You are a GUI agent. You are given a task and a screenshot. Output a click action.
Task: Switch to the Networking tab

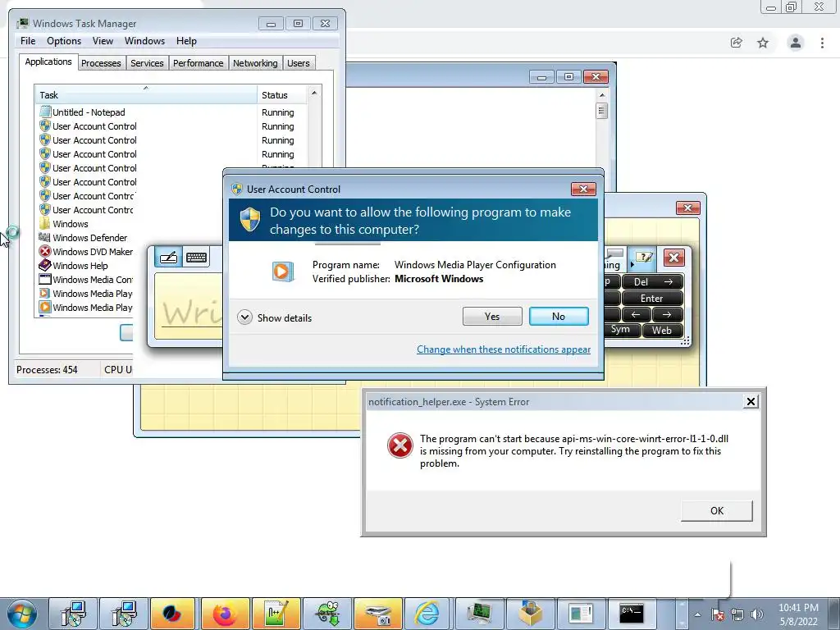(x=255, y=63)
